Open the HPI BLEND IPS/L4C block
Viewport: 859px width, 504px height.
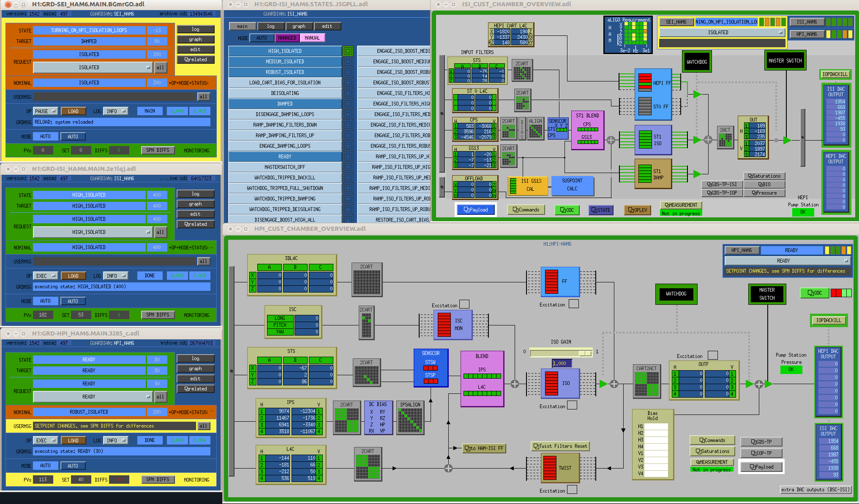coord(482,379)
